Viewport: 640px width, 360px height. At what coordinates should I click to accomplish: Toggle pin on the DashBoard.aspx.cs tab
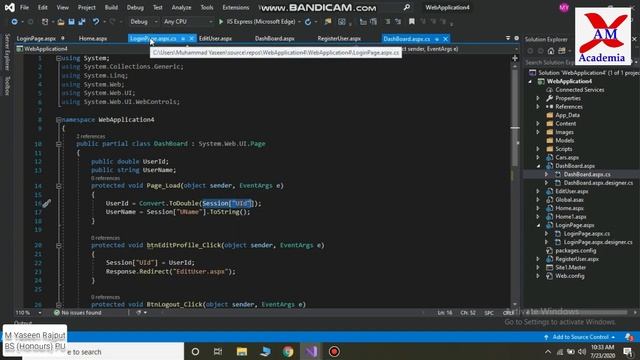(437, 39)
